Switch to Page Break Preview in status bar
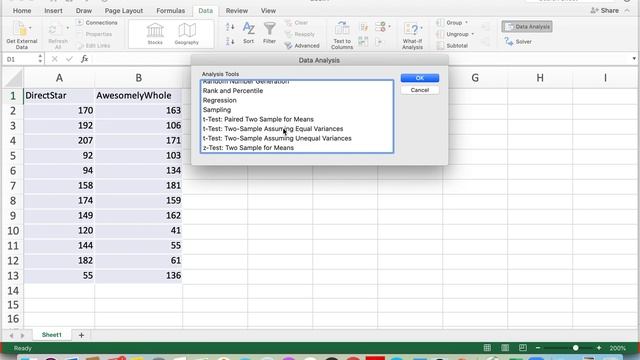640x360 pixels. pos(522,348)
